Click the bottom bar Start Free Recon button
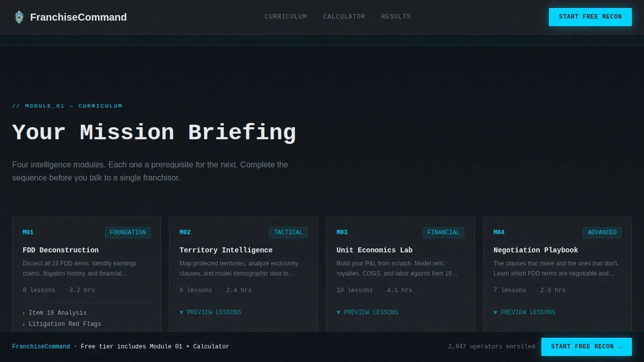 587,346
